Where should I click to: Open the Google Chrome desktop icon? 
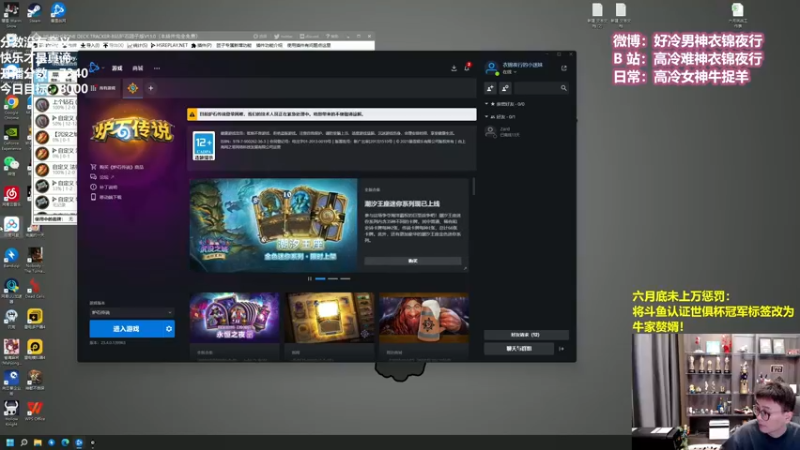coord(11,107)
